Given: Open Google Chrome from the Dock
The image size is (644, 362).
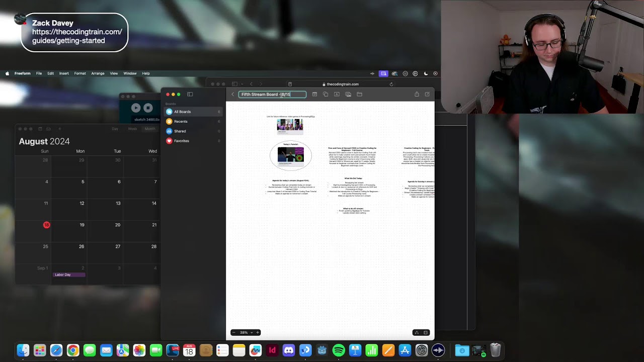Looking at the screenshot, I should pyautogui.click(x=73, y=350).
